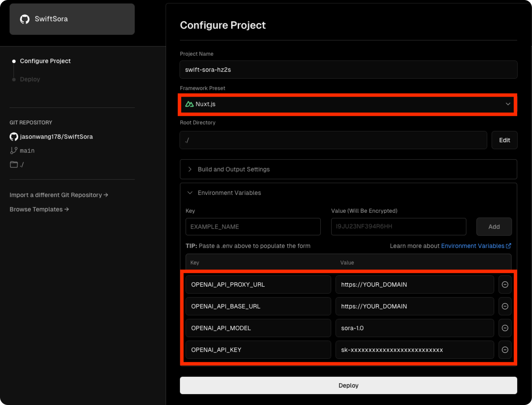Image resolution: width=532 pixels, height=405 pixels.
Task: Click the OPENAI_API_KEY key field
Action: pos(258,350)
